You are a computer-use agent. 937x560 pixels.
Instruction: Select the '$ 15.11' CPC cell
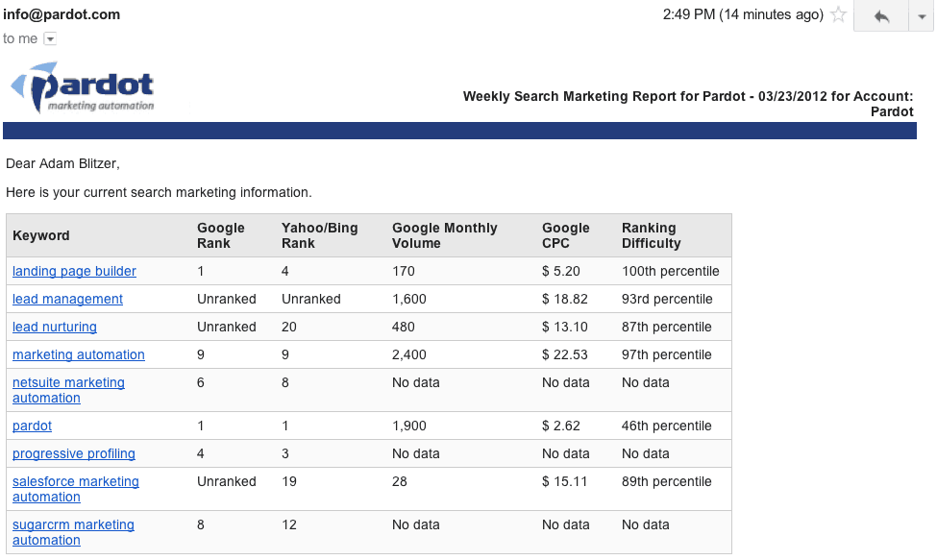pos(564,481)
